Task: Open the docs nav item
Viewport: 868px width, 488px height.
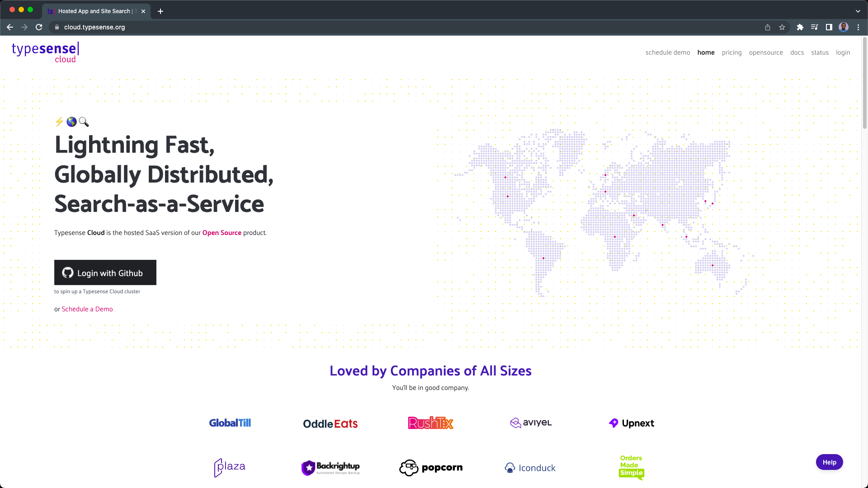Action: coord(797,52)
